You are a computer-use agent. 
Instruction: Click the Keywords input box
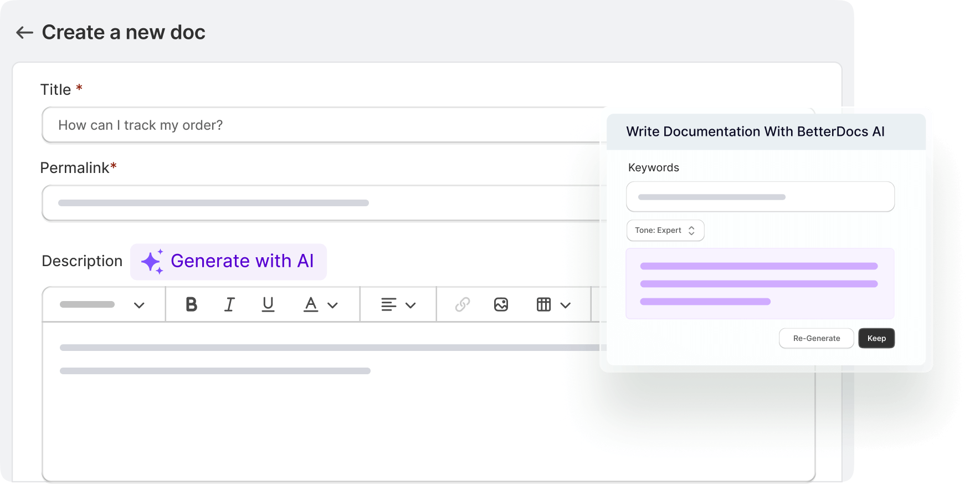click(x=760, y=197)
